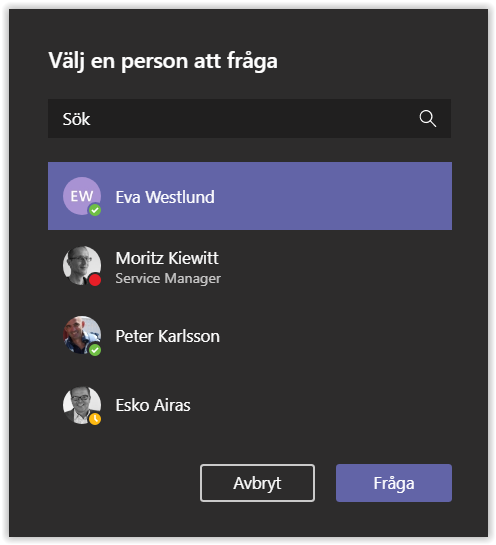Confirm with the Fråga button
The image size is (496, 545).
coord(394,483)
